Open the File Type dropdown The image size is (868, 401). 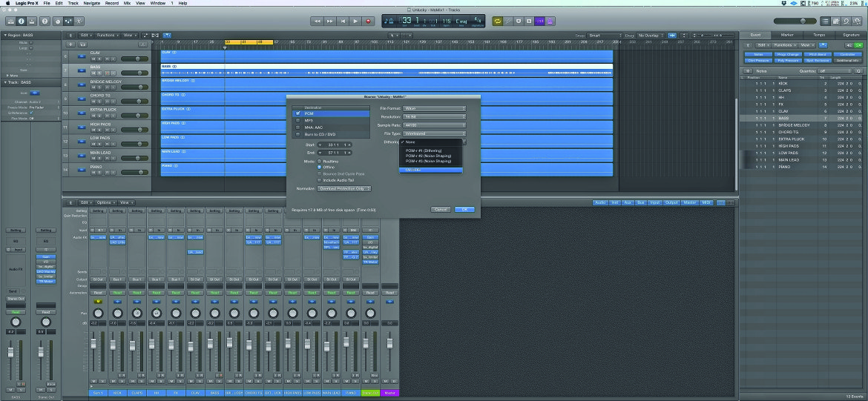click(434, 133)
